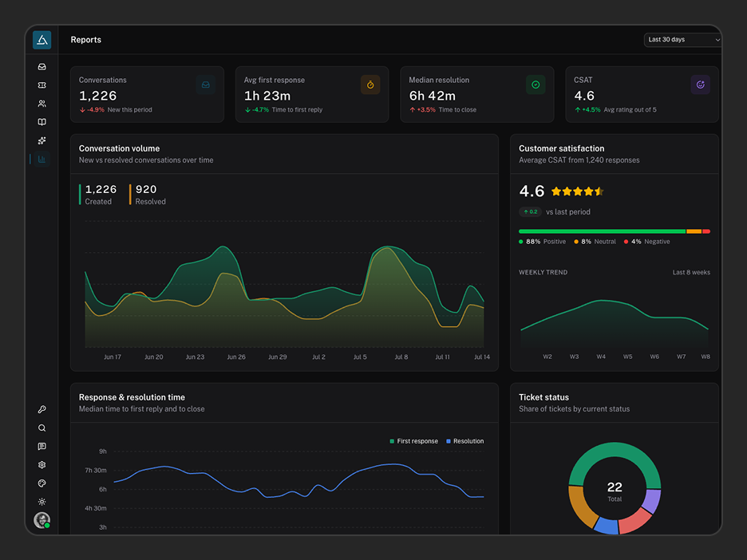Click the 6h 42m value
Screen dimensions: 747x560
click(432, 96)
